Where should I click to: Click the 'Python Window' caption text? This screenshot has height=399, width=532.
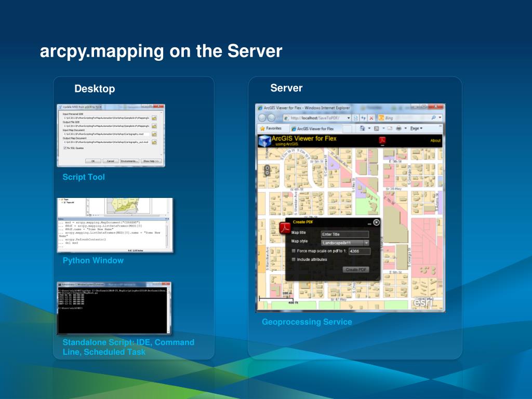tap(93, 261)
